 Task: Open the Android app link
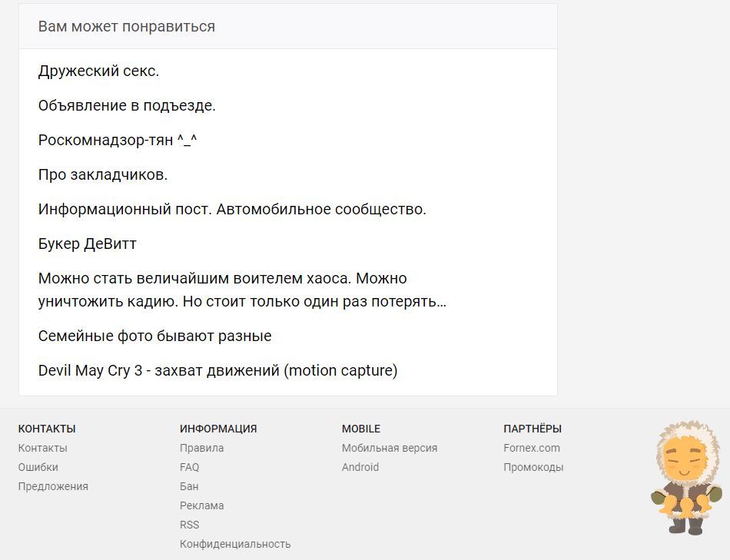click(360, 467)
